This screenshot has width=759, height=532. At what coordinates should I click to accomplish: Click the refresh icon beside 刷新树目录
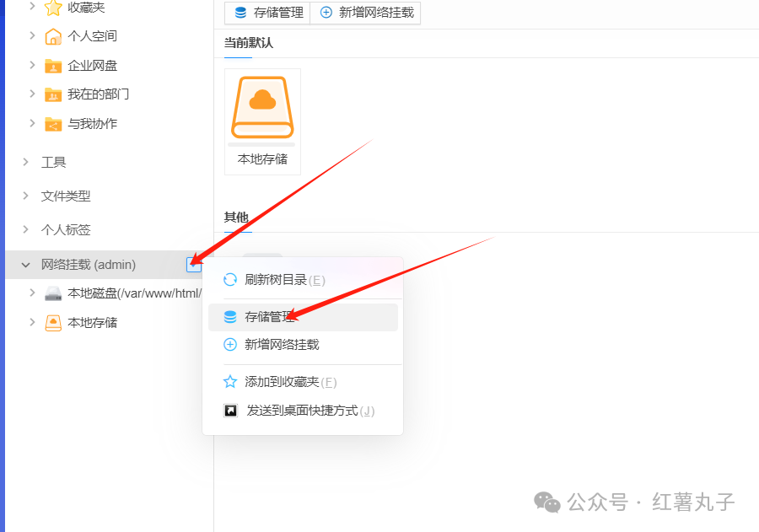(230, 280)
